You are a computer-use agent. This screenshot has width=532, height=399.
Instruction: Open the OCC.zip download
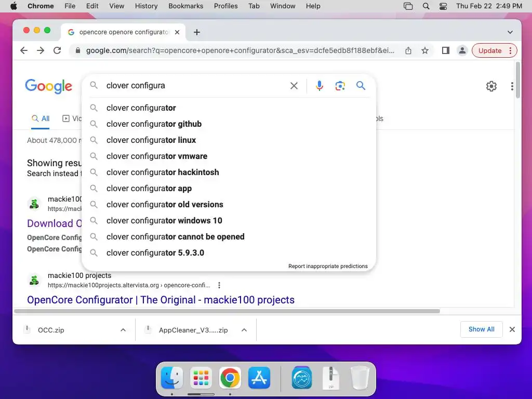coord(51,330)
